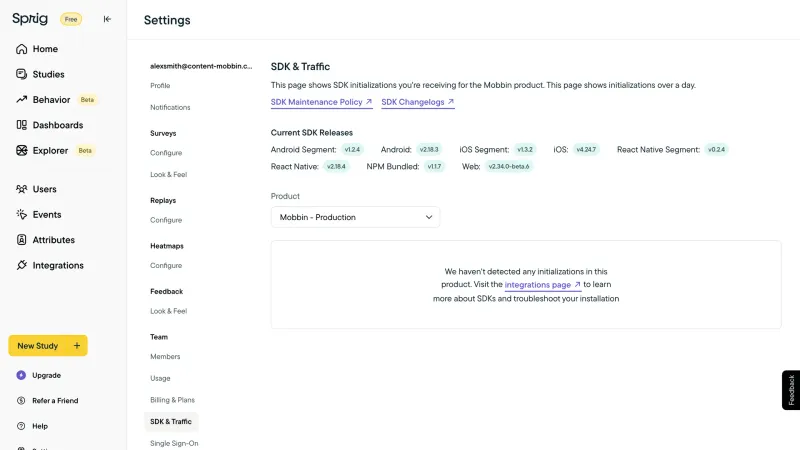Open Single Sign-On settings
Image resolution: width=800 pixels, height=450 pixels.
(174, 443)
